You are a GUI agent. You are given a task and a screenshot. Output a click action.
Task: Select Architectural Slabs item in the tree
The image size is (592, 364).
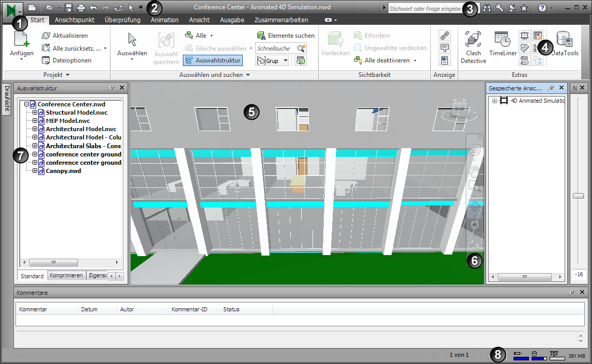83,146
